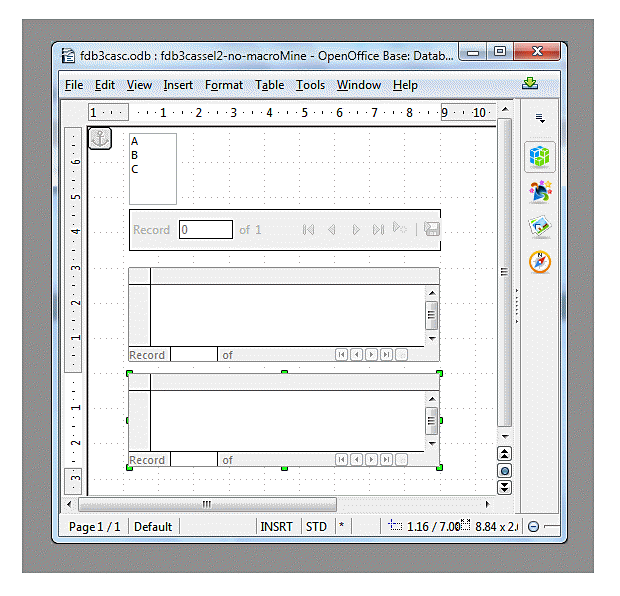Click the anchor icon at page top-left

pyautogui.click(x=100, y=139)
